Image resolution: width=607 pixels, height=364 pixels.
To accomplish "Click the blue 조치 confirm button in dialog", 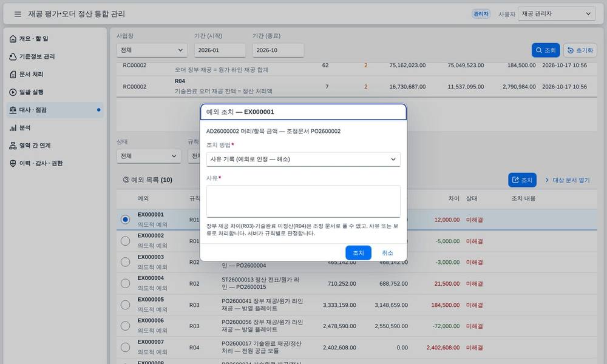I will pos(358,253).
